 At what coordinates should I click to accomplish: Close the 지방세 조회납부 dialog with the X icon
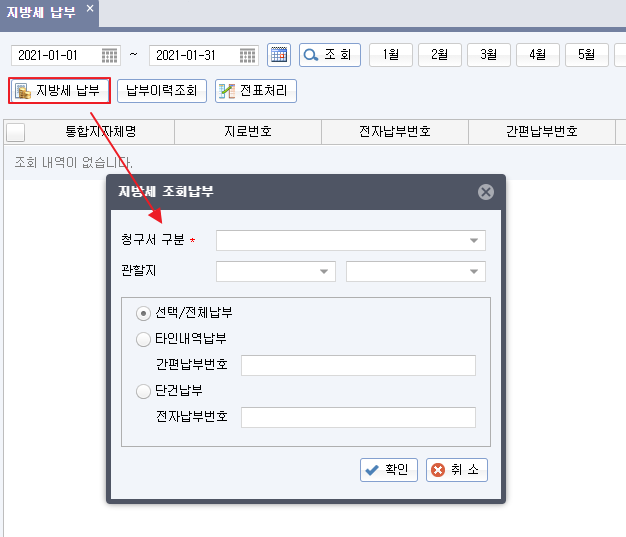(x=485, y=192)
